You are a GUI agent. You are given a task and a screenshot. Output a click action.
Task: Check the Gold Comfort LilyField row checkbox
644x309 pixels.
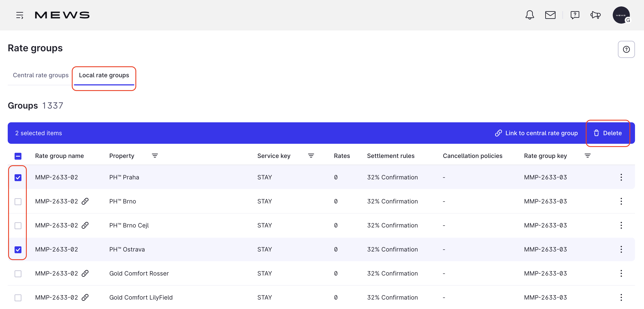pos(18,298)
